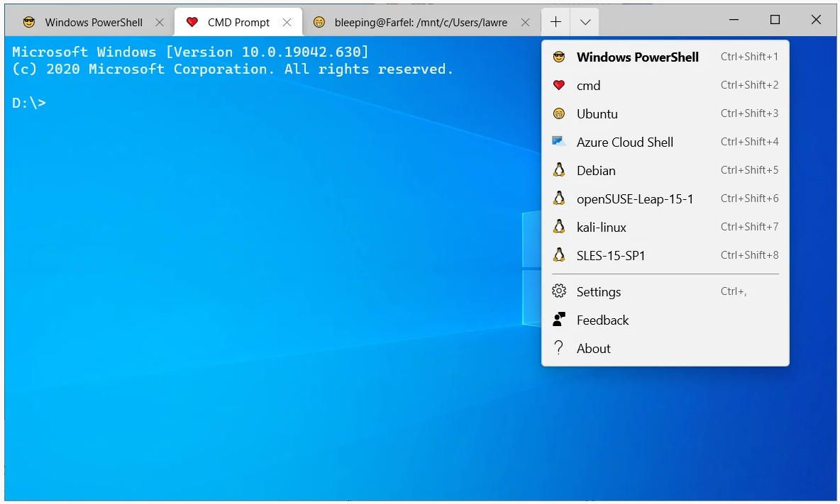Collapse the new tab profile dropdown arrow

click(x=585, y=22)
